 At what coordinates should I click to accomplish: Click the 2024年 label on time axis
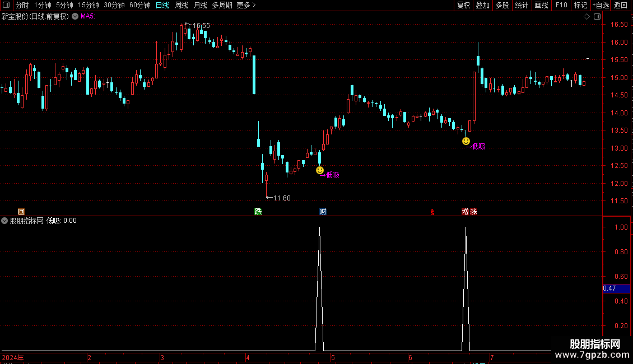pyautogui.click(x=12, y=358)
